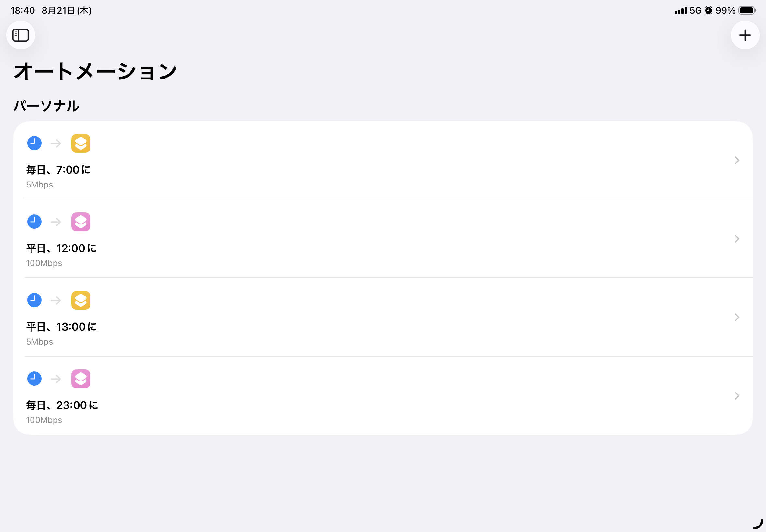Click the clock icon for 13:00 automation

tap(34, 300)
